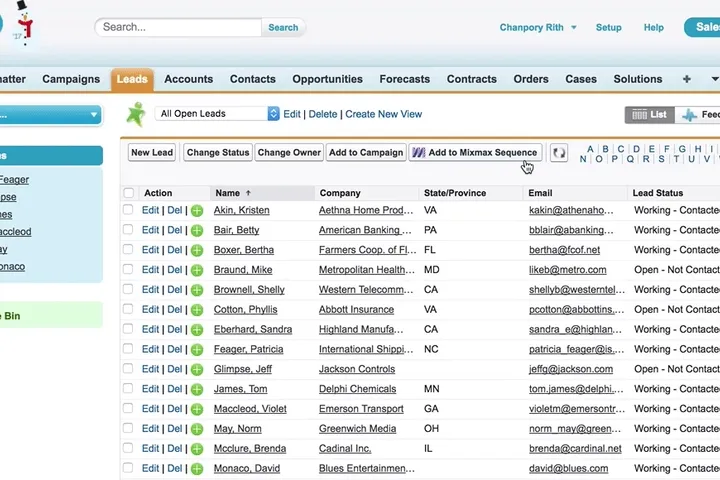Switch to List view button
720x480 pixels.
[649, 114]
